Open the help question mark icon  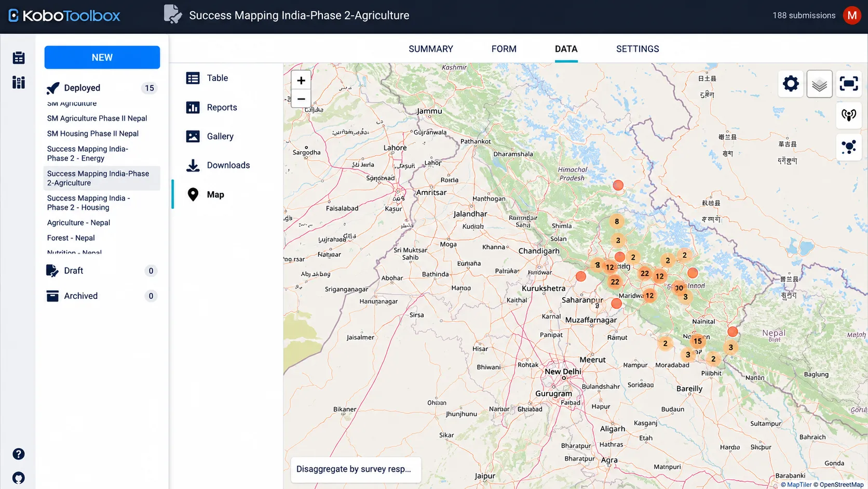(x=19, y=454)
